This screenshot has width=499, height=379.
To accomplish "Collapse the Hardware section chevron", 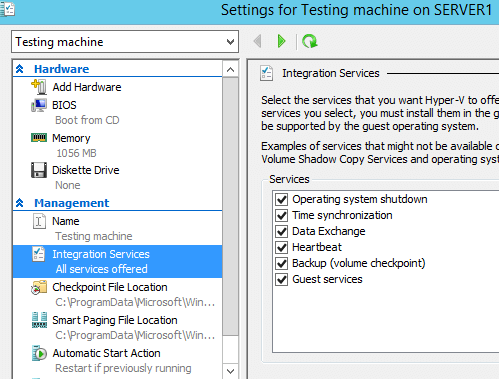I will click(x=19, y=69).
